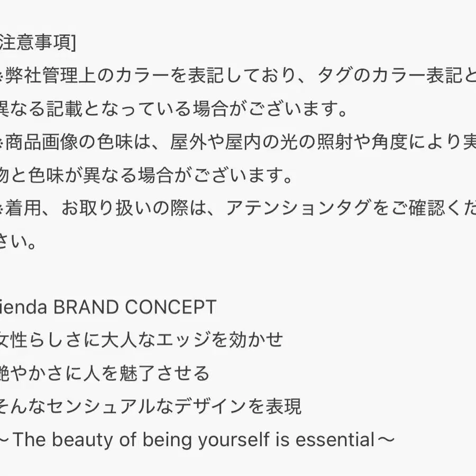476x476 pixels.
Task: Click the snowflake bullet before 弊社管理上
Action: point(2,77)
